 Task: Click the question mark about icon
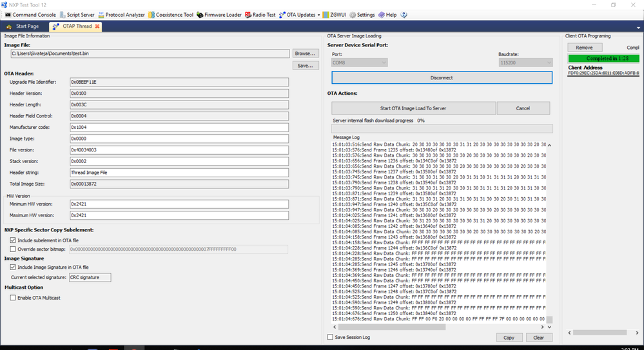404,15
